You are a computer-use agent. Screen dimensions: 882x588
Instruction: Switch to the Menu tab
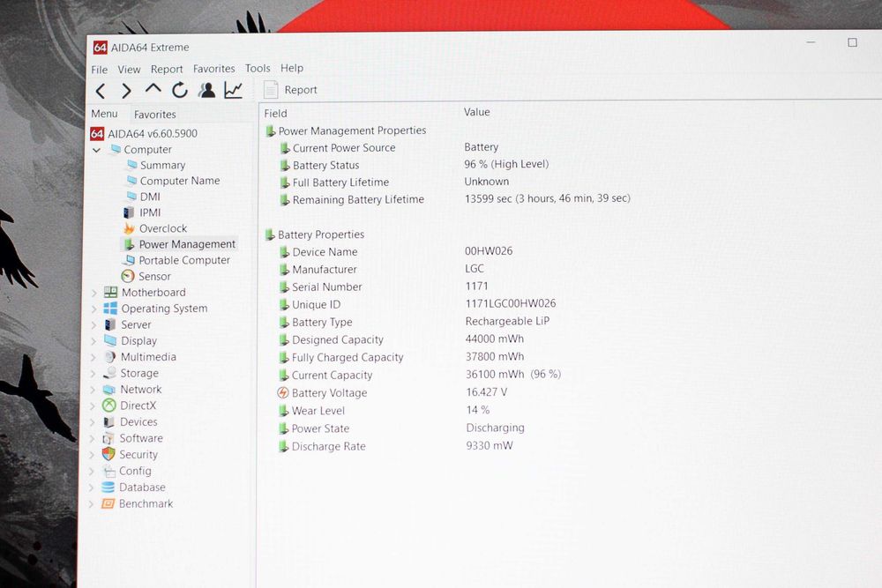click(x=105, y=114)
